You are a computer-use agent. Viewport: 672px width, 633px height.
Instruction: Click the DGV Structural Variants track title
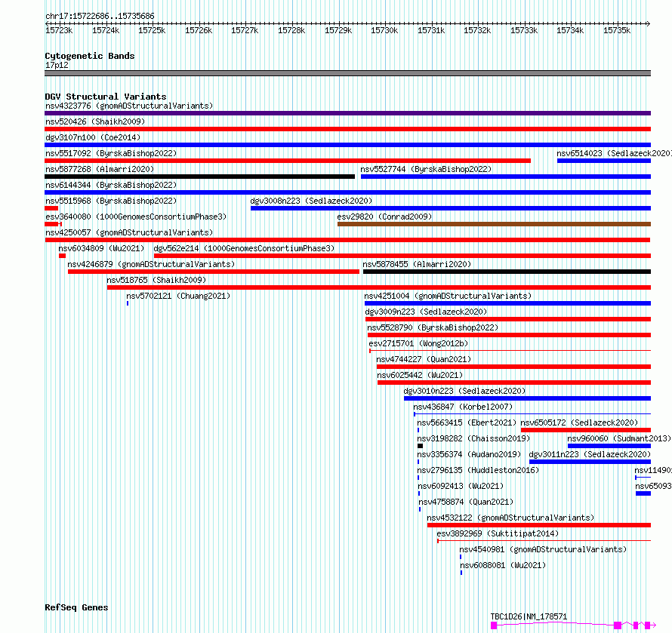pyautogui.click(x=106, y=97)
